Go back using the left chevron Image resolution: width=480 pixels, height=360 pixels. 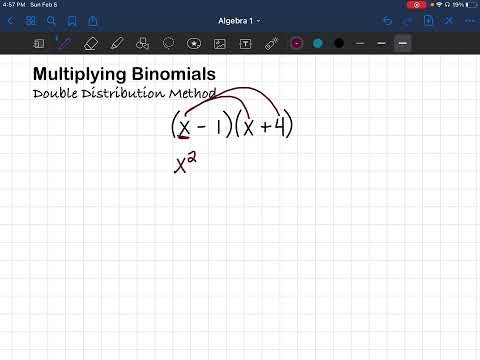click(10, 21)
